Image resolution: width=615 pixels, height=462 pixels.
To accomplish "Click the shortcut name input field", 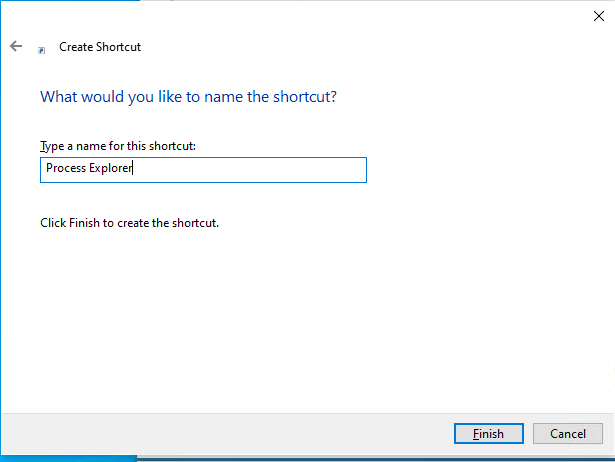I will (203, 170).
